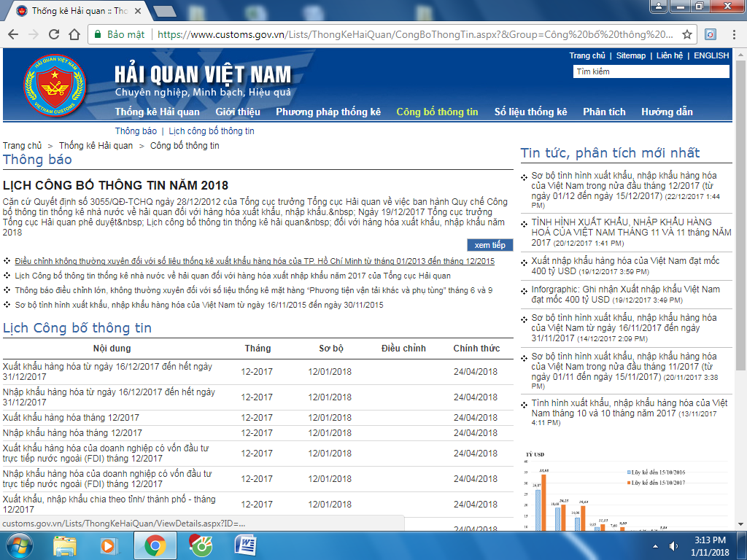The width and height of the screenshot is (747, 560).
Task: Bookmark this page with the star icon
Action: point(686,34)
